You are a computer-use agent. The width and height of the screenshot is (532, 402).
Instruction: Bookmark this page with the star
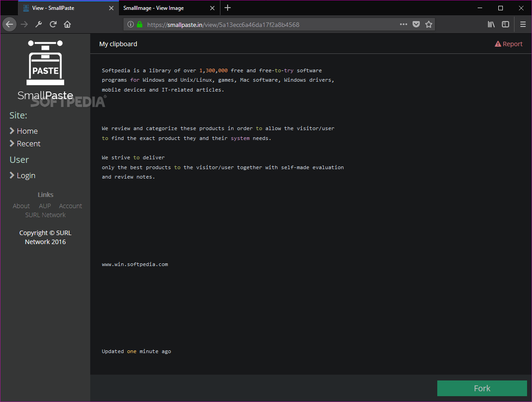tap(428, 24)
